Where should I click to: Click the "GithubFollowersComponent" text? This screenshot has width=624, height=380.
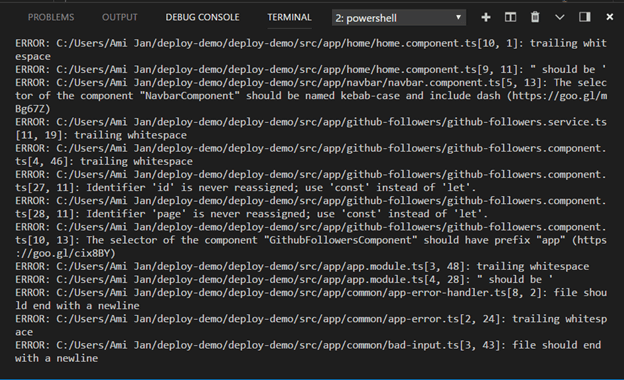click(341, 240)
